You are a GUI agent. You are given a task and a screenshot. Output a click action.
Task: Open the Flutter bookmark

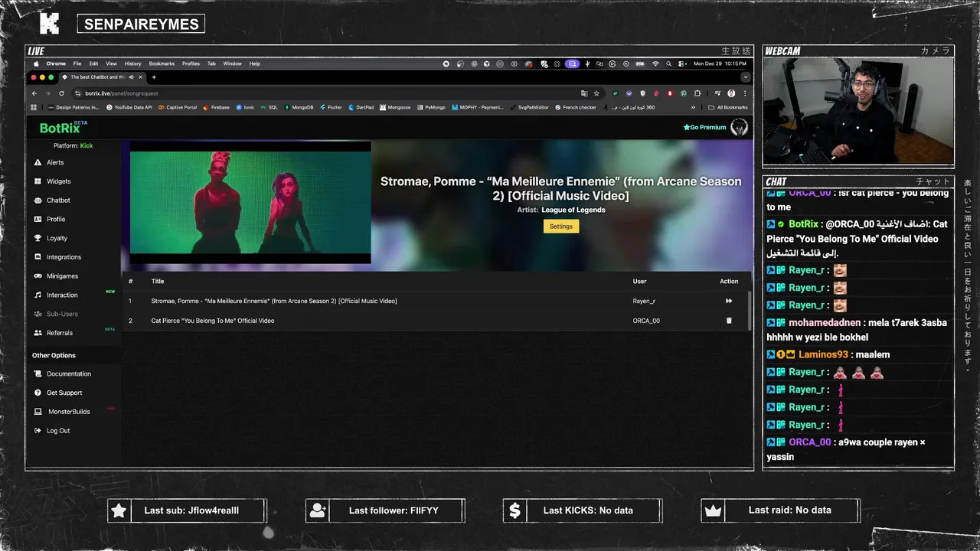pyautogui.click(x=330, y=107)
